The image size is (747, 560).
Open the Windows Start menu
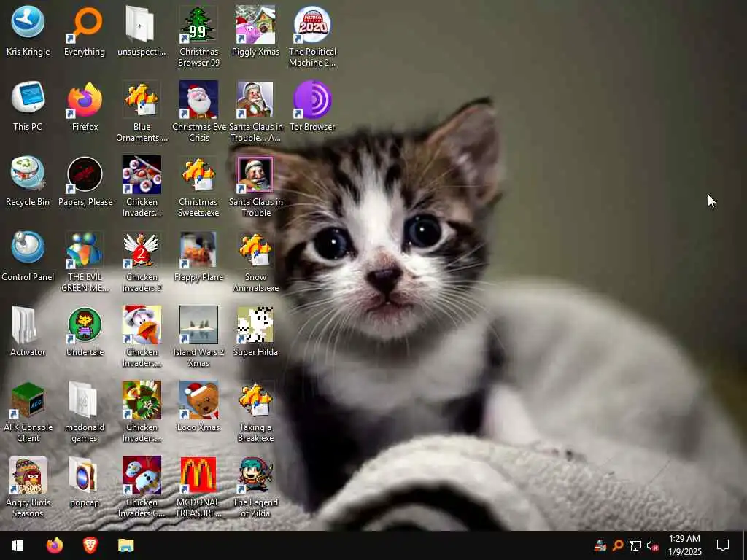[x=18, y=545]
